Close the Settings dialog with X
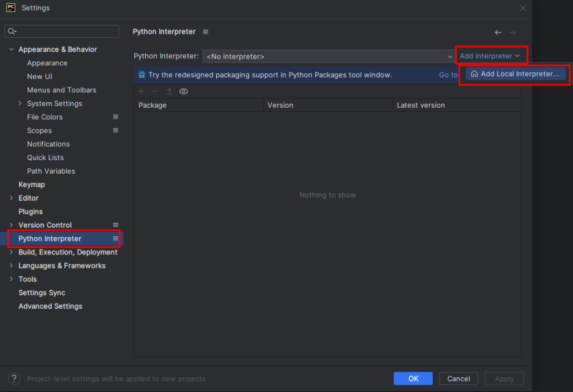The height and width of the screenshot is (392, 573). (523, 8)
